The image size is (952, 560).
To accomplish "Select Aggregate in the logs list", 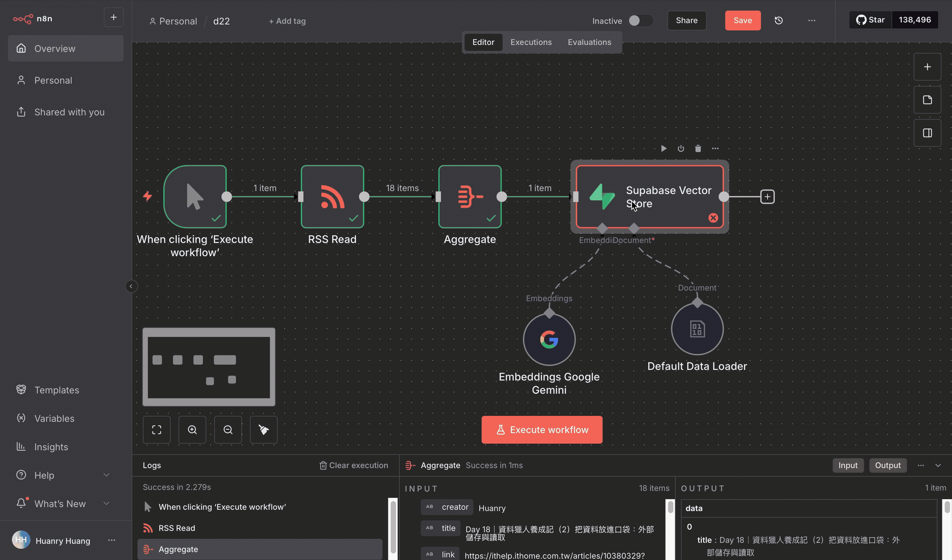I will pos(260,549).
